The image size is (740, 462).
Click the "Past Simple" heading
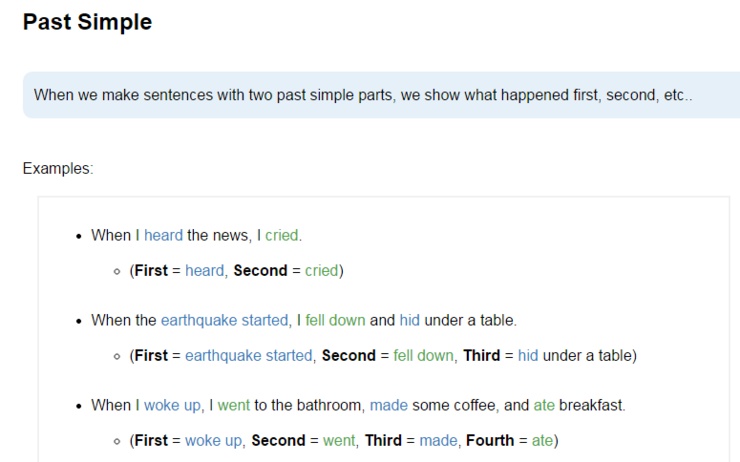(87, 22)
